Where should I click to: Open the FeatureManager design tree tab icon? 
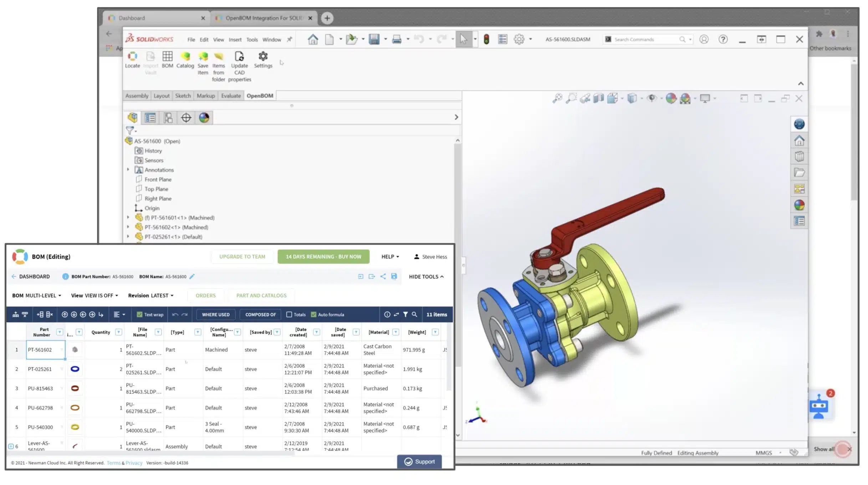coord(133,117)
